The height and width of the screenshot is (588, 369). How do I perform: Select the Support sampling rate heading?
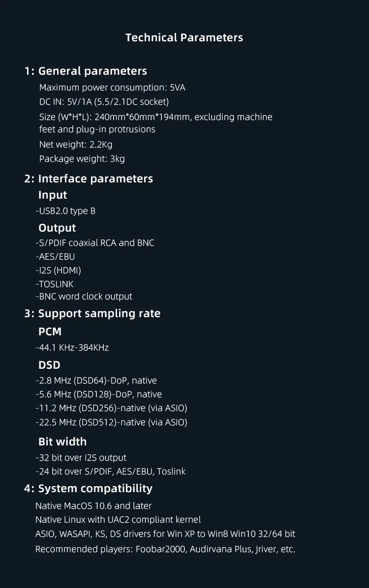pyautogui.click(x=92, y=314)
